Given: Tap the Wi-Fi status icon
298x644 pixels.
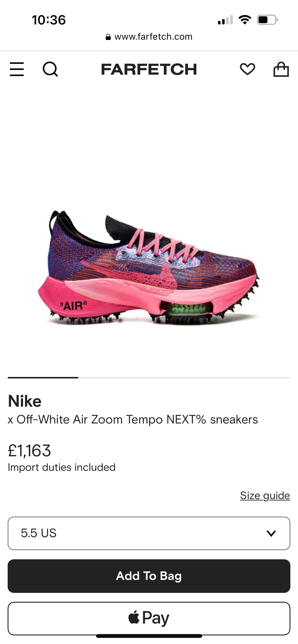Looking at the screenshot, I should (245, 20).
